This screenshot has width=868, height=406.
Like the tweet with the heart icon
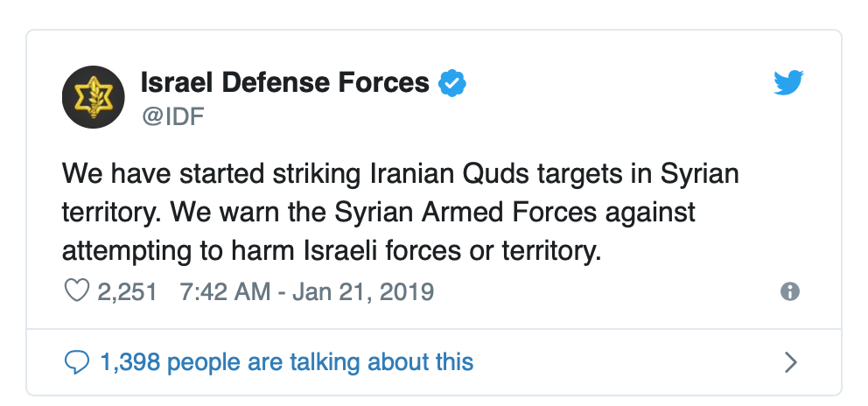point(79,291)
